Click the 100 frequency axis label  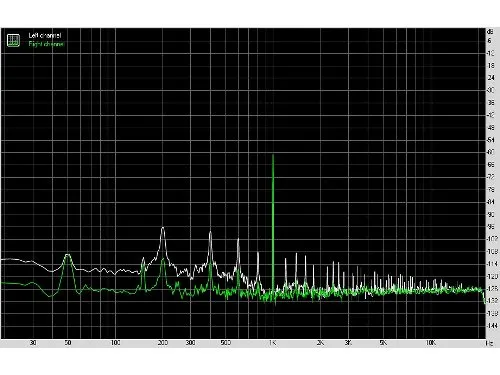pos(115,343)
